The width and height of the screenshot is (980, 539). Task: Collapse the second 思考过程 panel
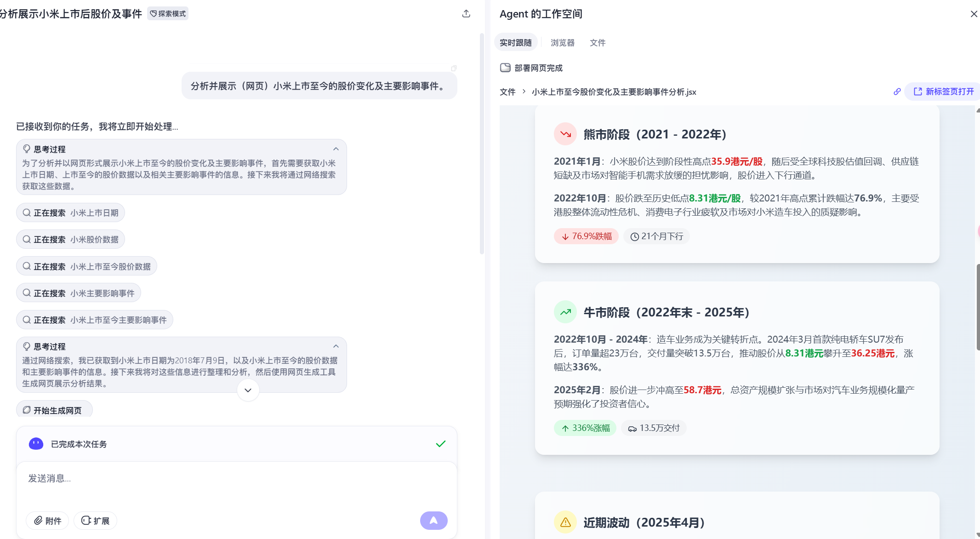[336, 346]
